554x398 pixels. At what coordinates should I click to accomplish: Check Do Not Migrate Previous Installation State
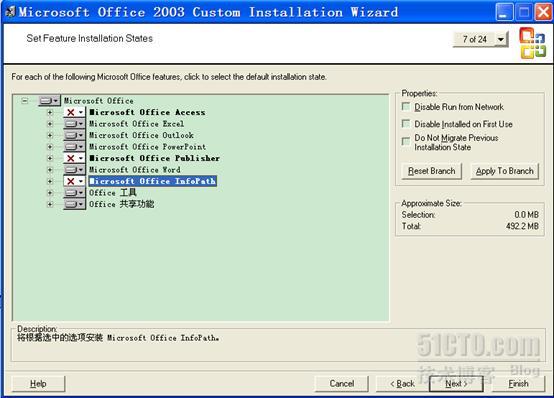(406, 141)
